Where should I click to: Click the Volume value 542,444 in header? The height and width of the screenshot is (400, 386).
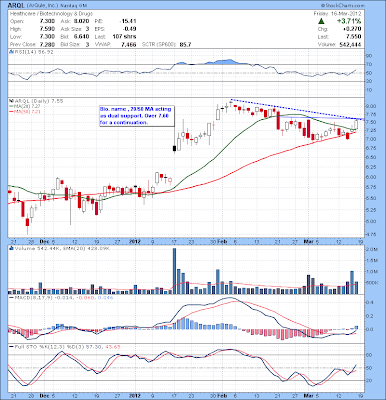[x=349, y=44]
